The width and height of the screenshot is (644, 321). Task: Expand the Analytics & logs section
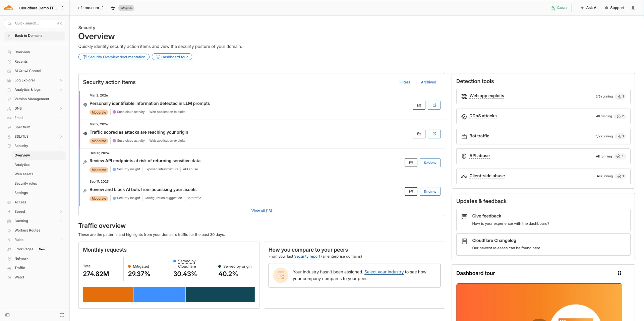tap(27, 89)
